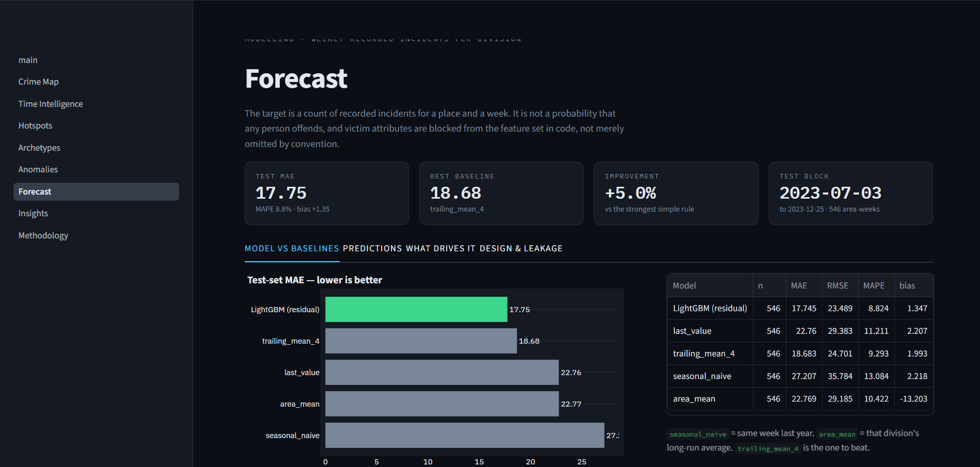Screen dimensions: 980x467
Task: Click the area_mean chart bar
Action: (442, 404)
